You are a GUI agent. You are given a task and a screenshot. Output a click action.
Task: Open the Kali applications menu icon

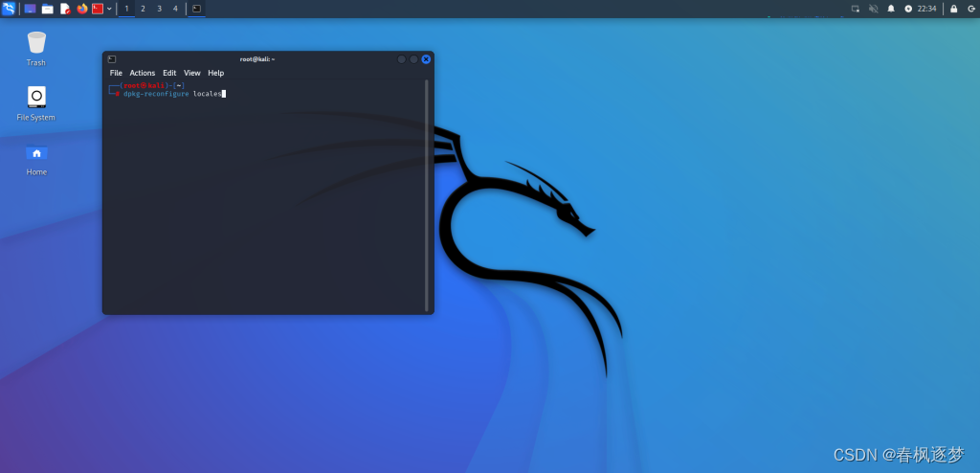pyautogui.click(x=8, y=9)
